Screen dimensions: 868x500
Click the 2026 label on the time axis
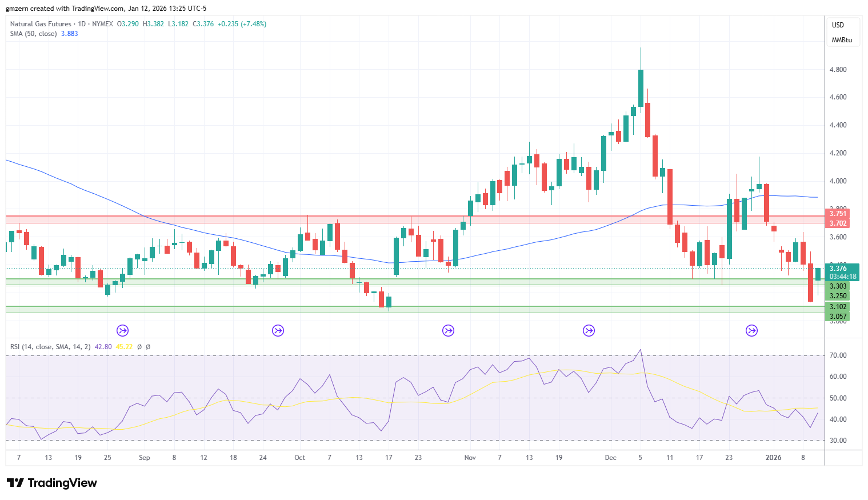tap(773, 458)
